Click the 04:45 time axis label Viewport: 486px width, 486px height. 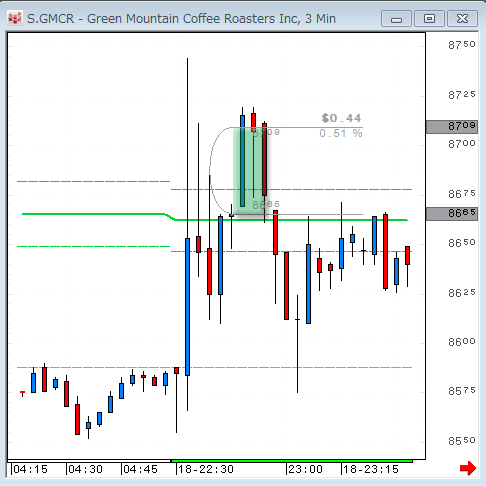[140, 469]
